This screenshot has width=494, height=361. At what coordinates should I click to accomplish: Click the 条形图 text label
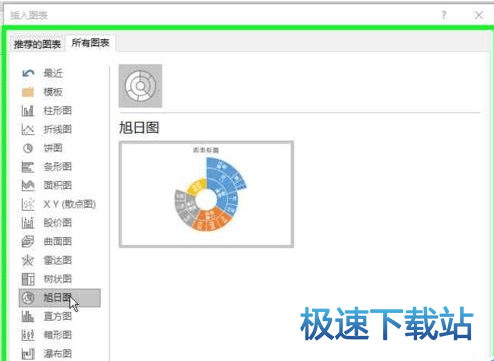(57, 166)
